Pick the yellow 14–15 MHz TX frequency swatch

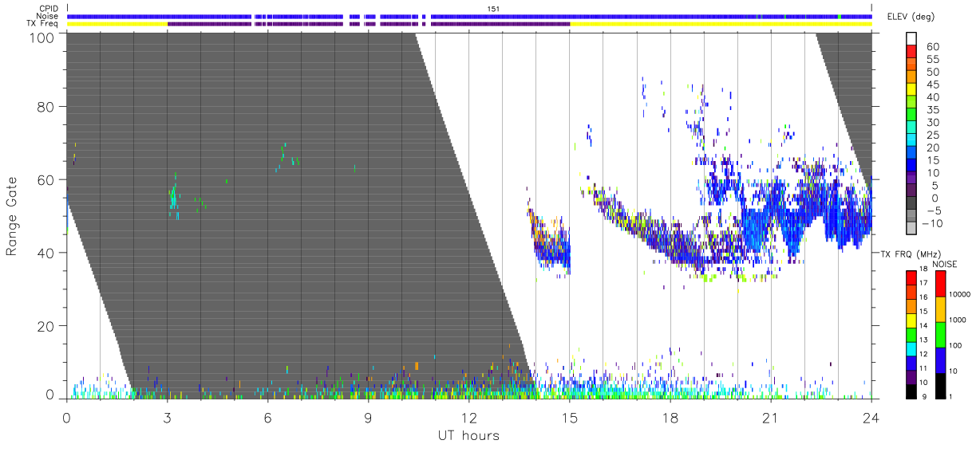[x=911, y=320]
